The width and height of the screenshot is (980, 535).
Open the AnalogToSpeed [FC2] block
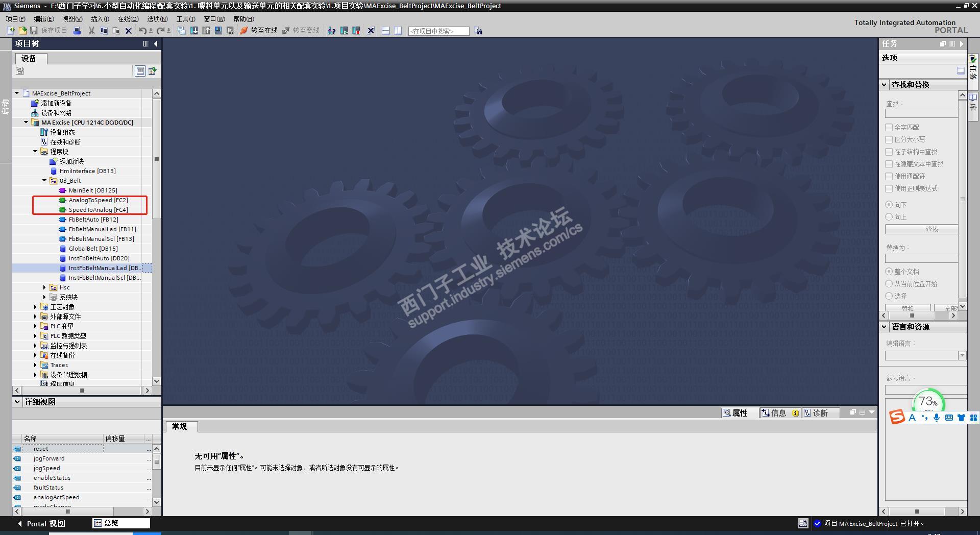point(98,200)
